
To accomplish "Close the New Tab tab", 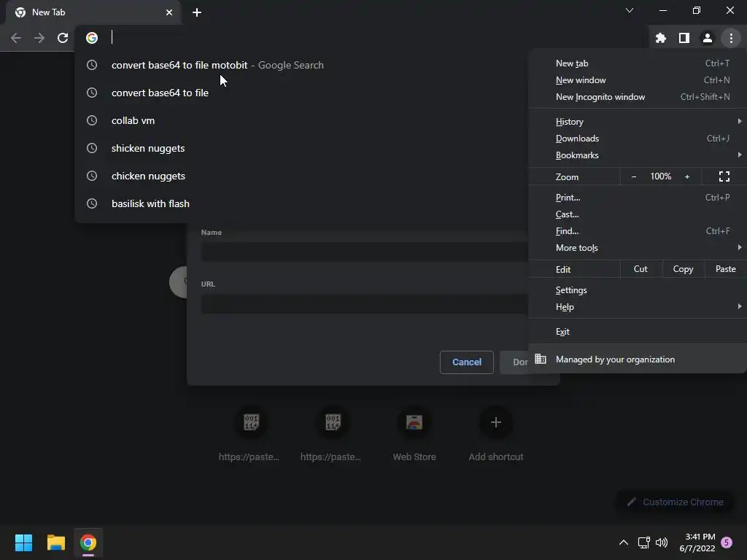I will pos(169,12).
